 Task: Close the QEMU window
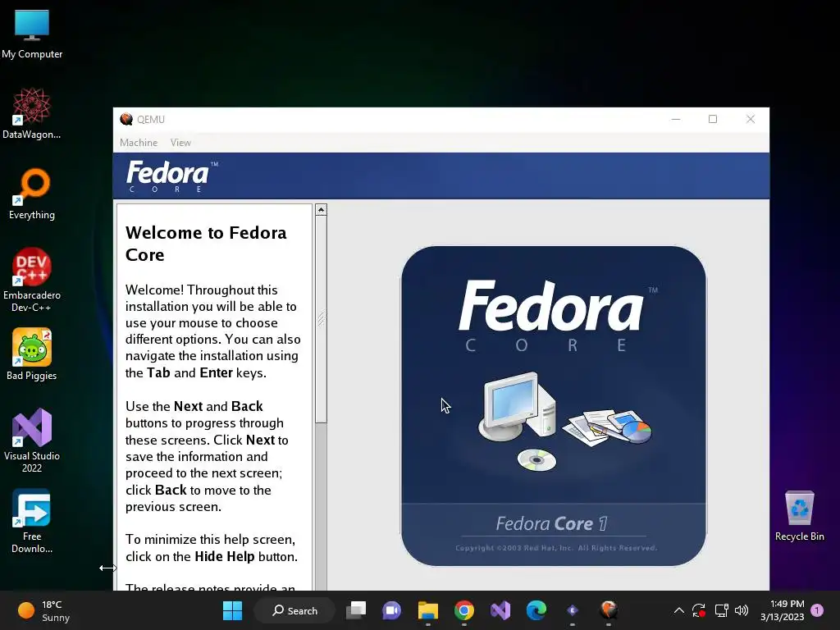(751, 119)
